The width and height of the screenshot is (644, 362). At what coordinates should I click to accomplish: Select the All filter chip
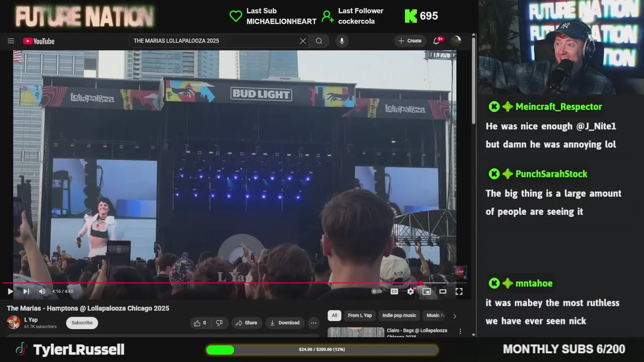click(x=334, y=315)
